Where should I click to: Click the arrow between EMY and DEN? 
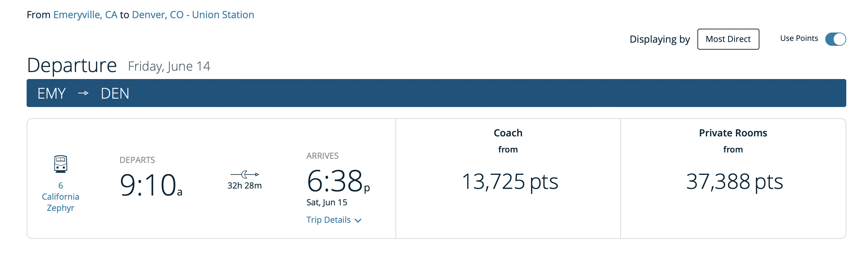(x=83, y=93)
